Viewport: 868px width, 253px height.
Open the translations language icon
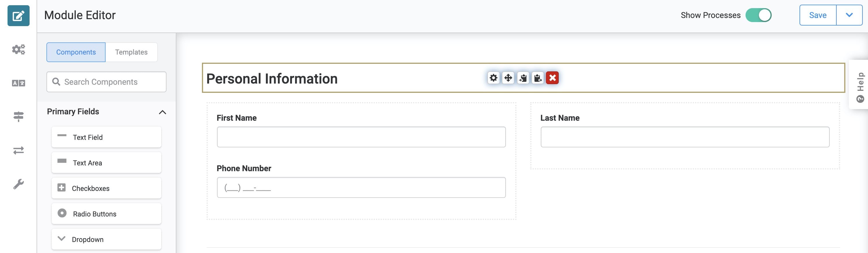click(19, 83)
